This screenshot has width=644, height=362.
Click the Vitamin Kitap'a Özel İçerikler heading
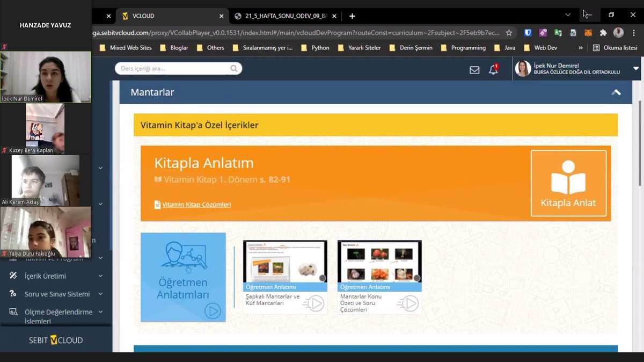click(x=200, y=125)
